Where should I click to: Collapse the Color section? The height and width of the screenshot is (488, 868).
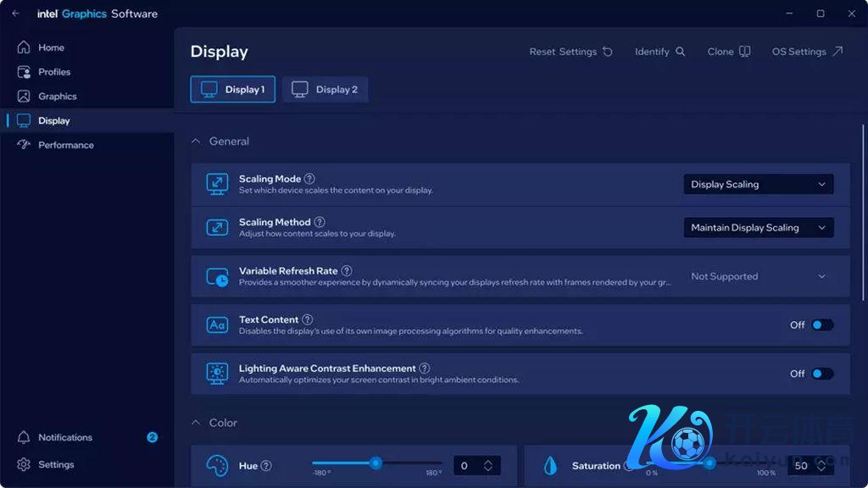(196, 423)
